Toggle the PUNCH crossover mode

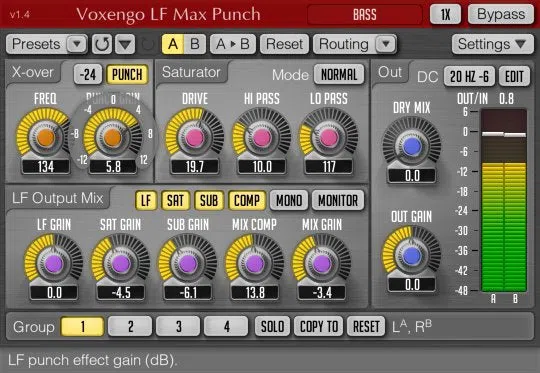(127, 74)
